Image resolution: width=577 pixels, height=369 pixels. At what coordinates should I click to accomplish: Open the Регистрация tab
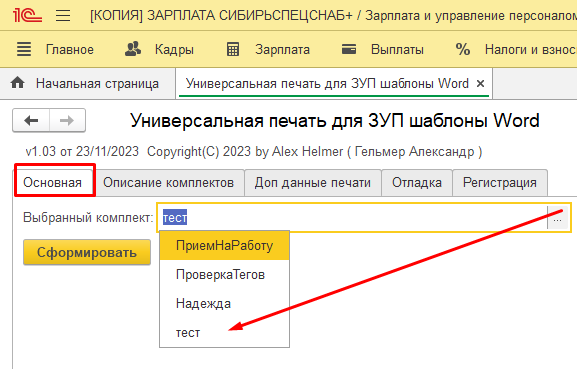500,182
